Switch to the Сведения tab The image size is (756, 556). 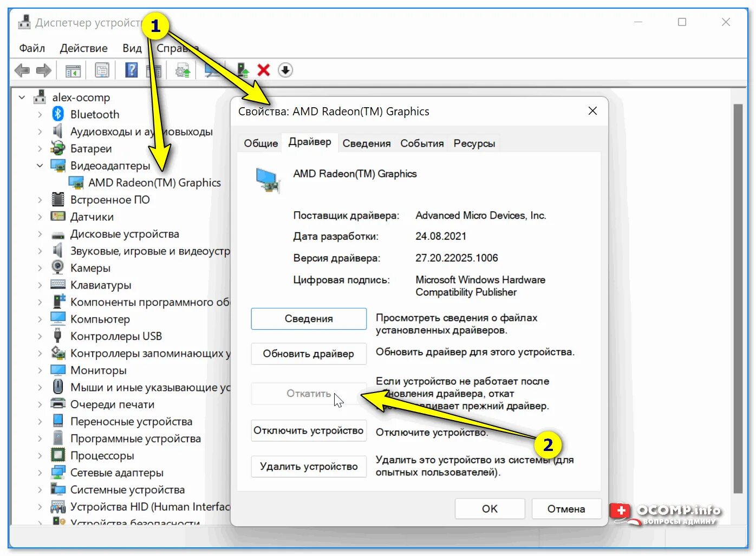pyautogui.click(x=367, y=143)
